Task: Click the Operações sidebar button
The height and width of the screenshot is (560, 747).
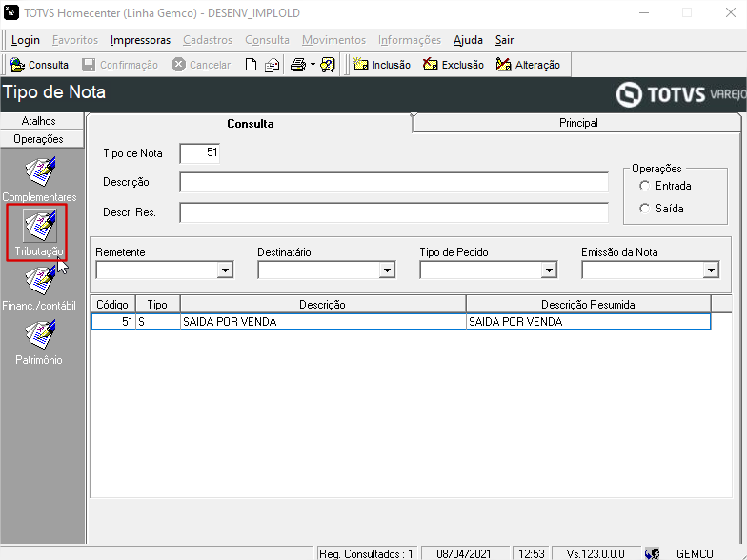Action: point(42,139)
